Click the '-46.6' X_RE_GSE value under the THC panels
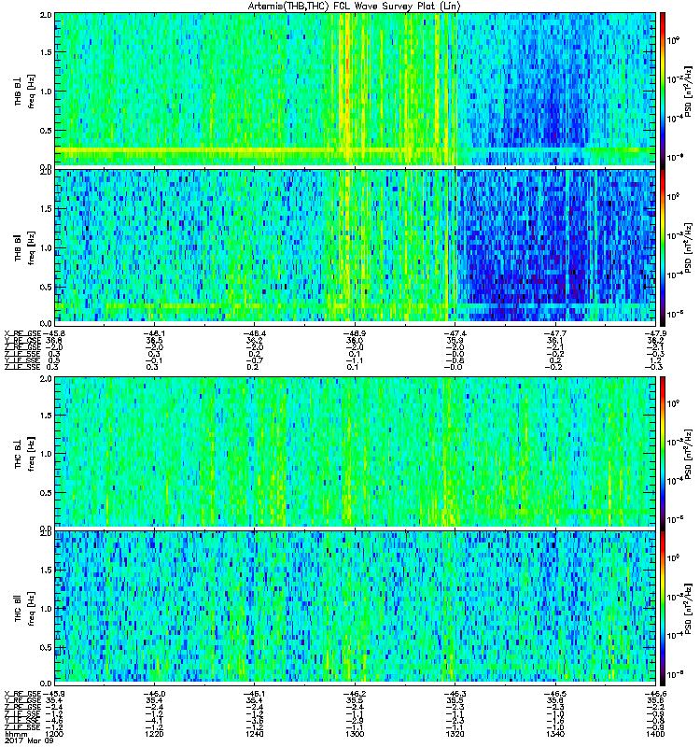The height and width of the screenshot is (747, 700). [655, 694]
